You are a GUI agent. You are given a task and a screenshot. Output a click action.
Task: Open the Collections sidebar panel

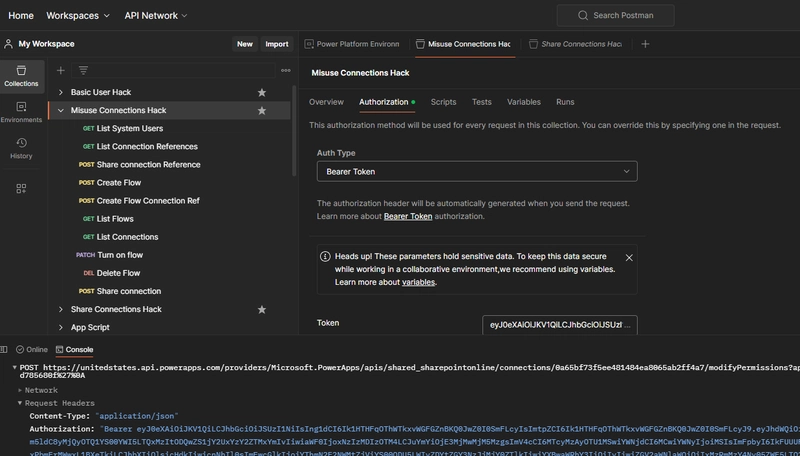(x=21, y=76)
